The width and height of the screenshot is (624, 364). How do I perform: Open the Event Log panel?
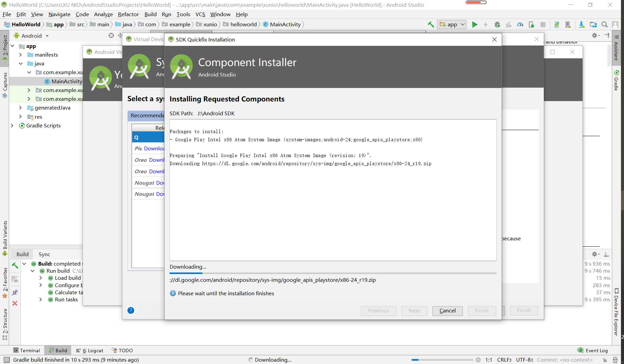pos(593,350)
